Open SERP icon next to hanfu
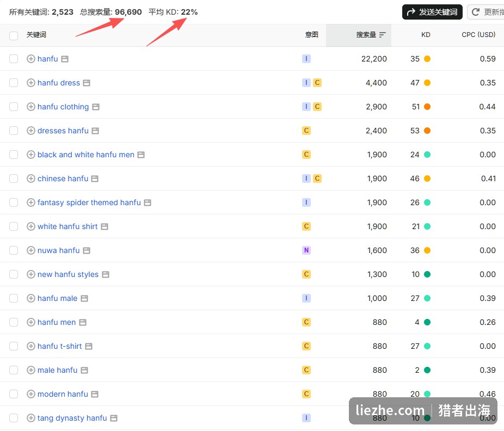The width and height of the screenshot is (504, 431). coord(65,59)
